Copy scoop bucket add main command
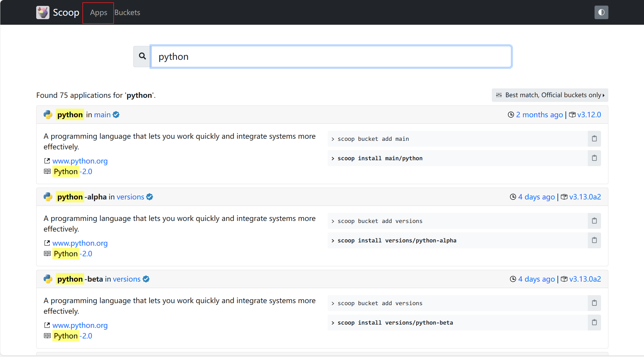The image size is (644, 357). pyautogui.click(x=594, y=139)
